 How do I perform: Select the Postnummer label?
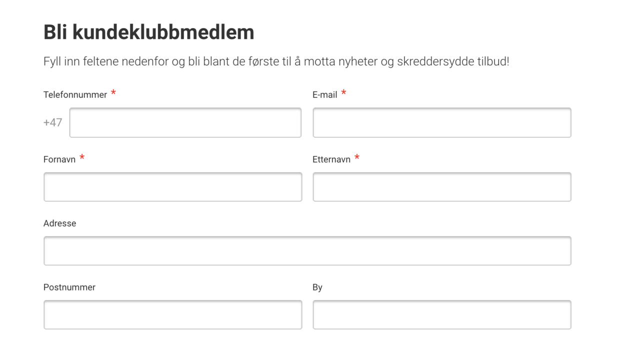point(69,287)
